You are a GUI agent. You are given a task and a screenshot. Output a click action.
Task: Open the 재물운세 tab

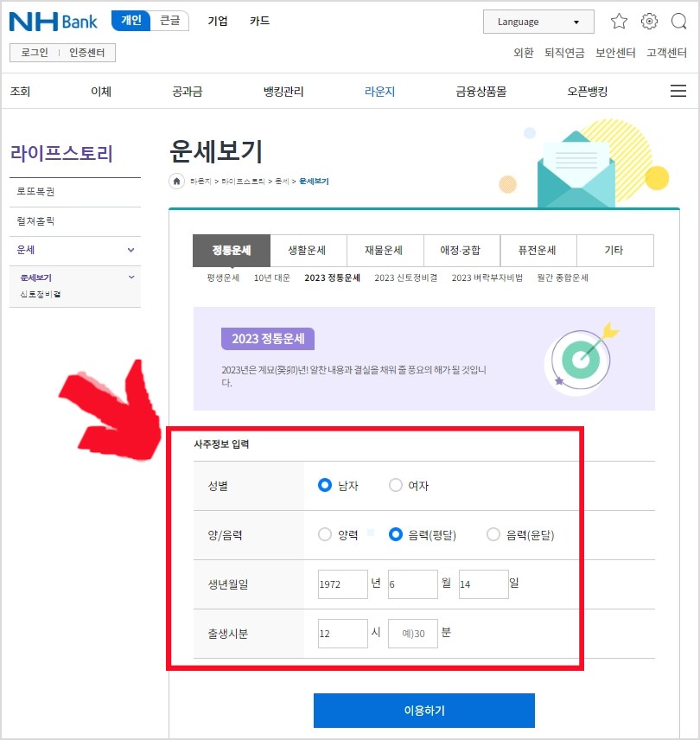point(385,250)
